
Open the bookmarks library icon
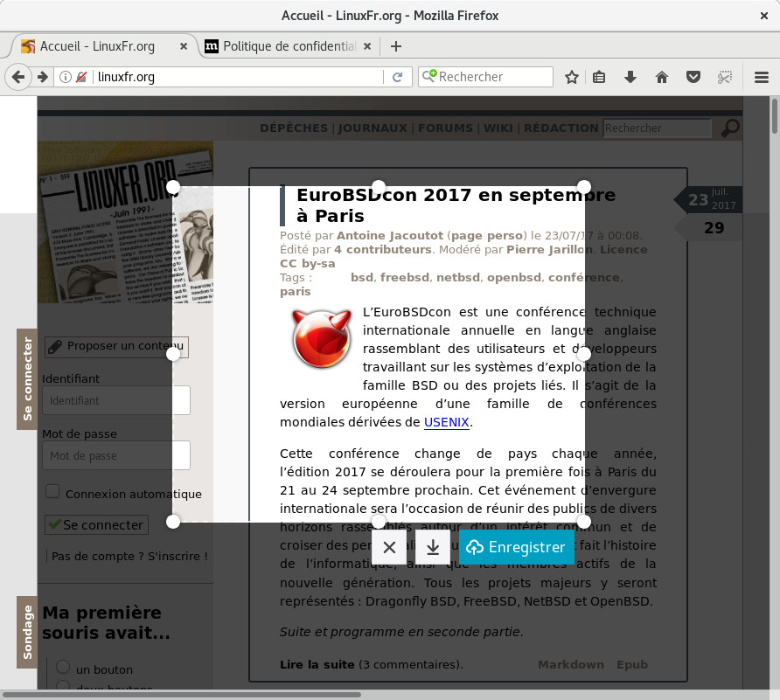pos(599,77)
